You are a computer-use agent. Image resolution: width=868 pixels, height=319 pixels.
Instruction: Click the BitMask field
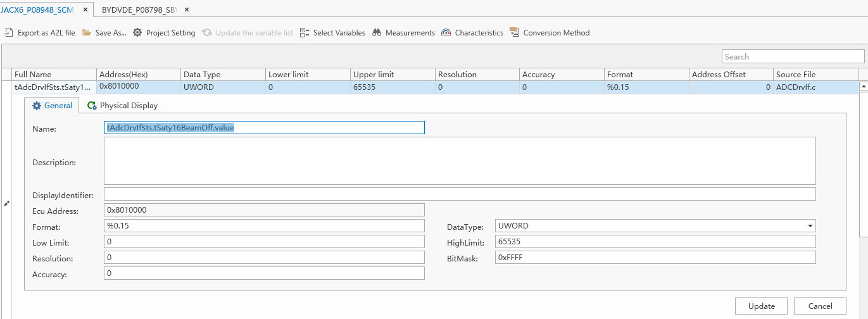point(655,258)
